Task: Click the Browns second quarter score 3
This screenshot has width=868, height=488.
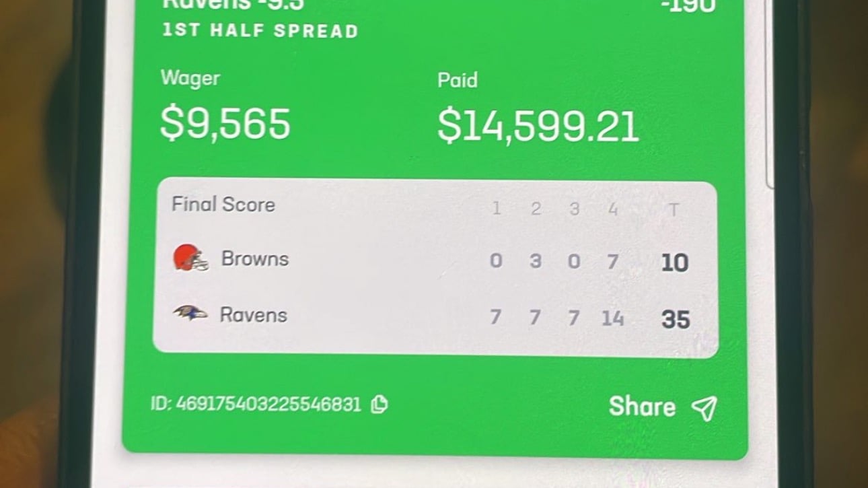Action: (536, 261)
